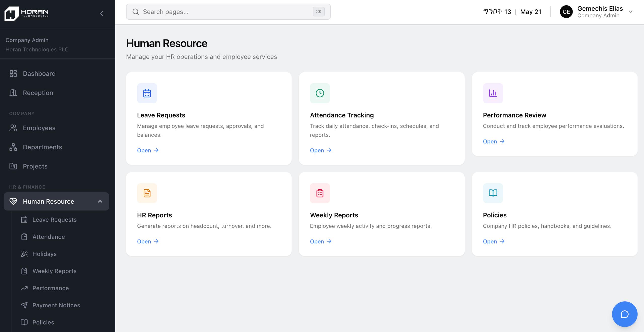Screen dimensions: 644x332
Task: Open the Leave Requests card link
Action: pos(148,150)
